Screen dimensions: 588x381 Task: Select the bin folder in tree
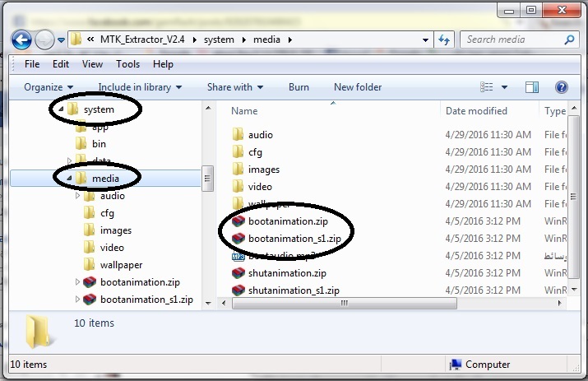pyautogui.click(x=91, y=144)
